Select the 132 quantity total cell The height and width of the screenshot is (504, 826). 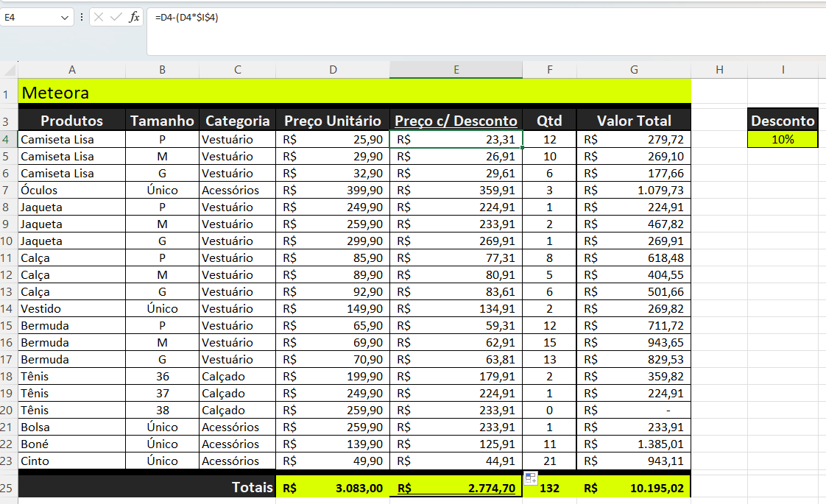tap(549, 488)
